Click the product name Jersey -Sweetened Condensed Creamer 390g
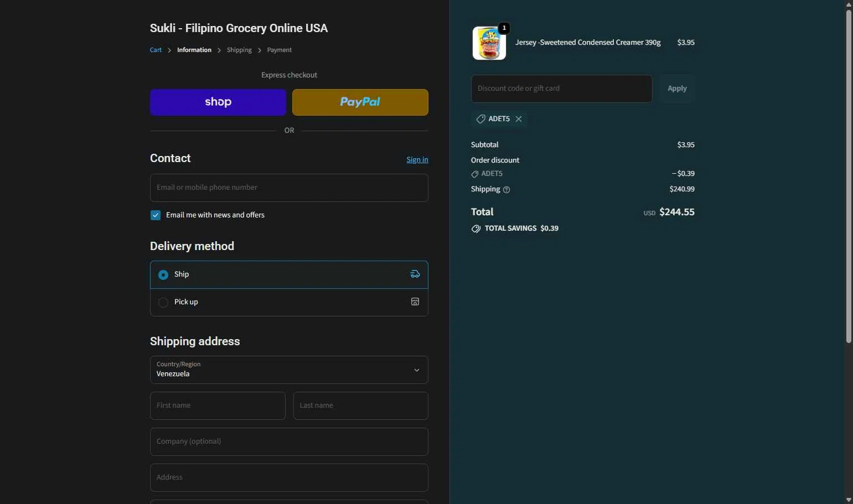The image size is (853, 504). click(588, 43)
